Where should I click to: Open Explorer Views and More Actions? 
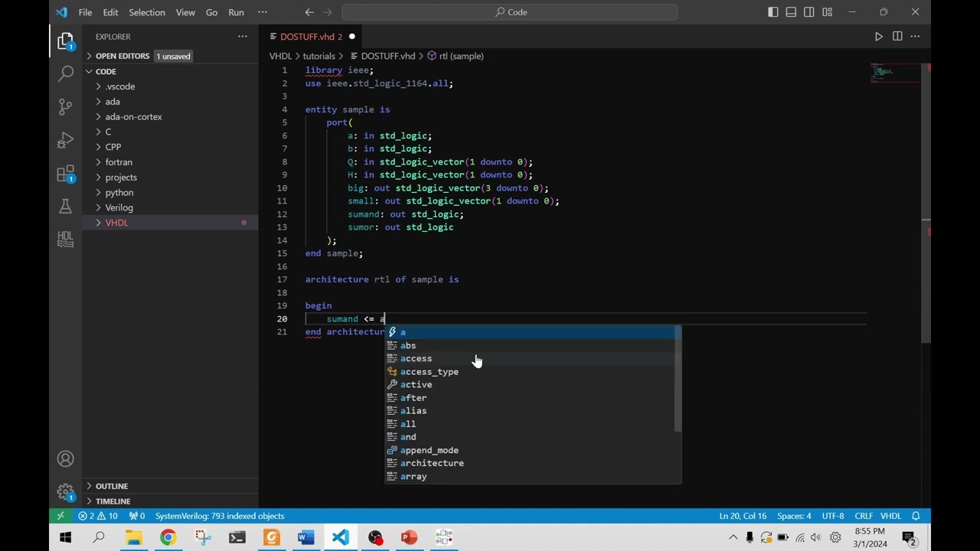242,37
